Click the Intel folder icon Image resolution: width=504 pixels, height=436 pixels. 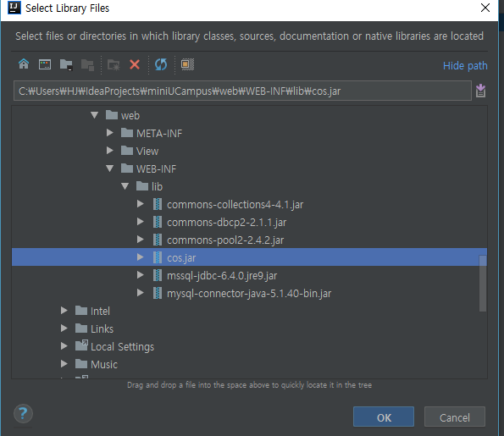click(81, 311)
